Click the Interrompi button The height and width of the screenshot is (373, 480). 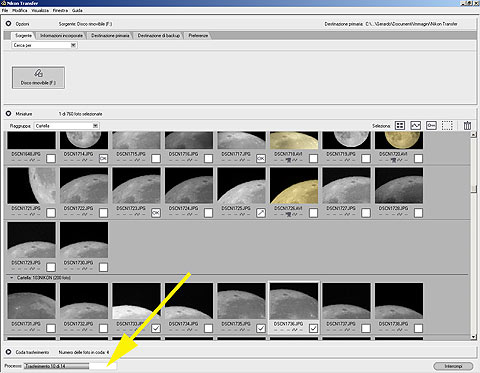click(453, 366)
